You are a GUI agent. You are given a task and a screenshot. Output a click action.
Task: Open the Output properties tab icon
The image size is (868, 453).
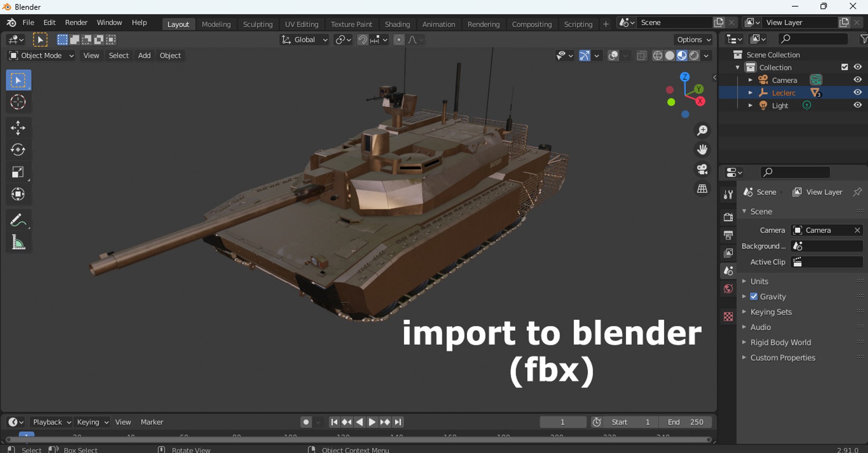[728, 235]
